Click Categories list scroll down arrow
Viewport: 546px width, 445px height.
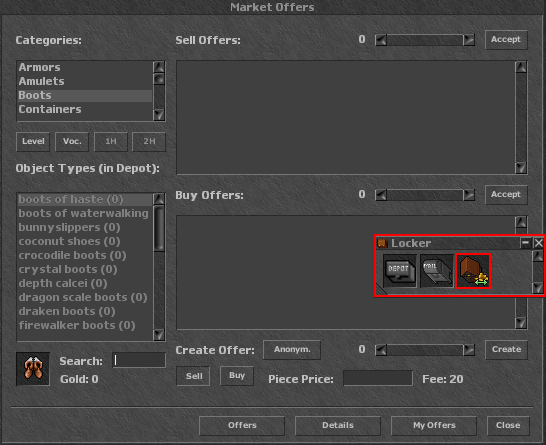pos(159,115)
